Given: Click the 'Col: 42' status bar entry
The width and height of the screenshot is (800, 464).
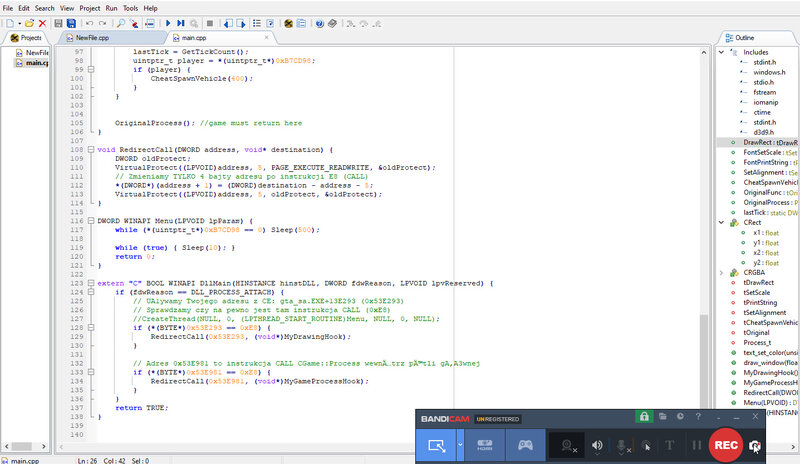Looking at the screenshot, I should pos(115,460).
